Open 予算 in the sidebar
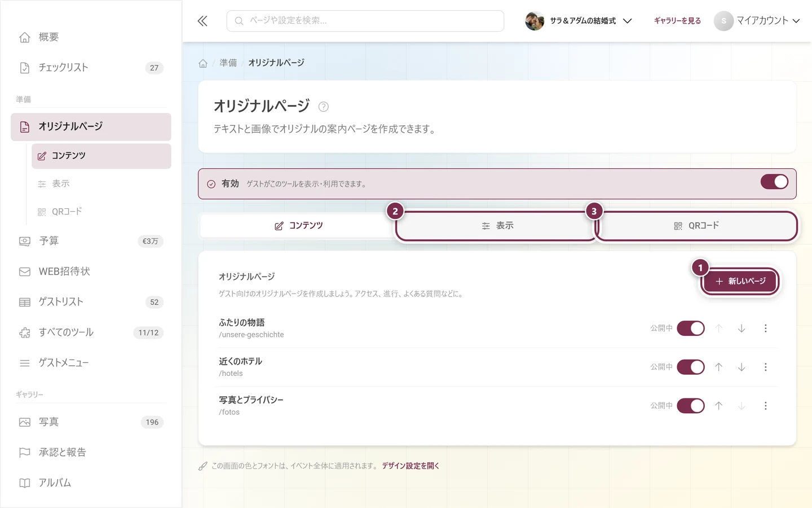Viewport: 812px width, 508px height. tap(91, 241)
